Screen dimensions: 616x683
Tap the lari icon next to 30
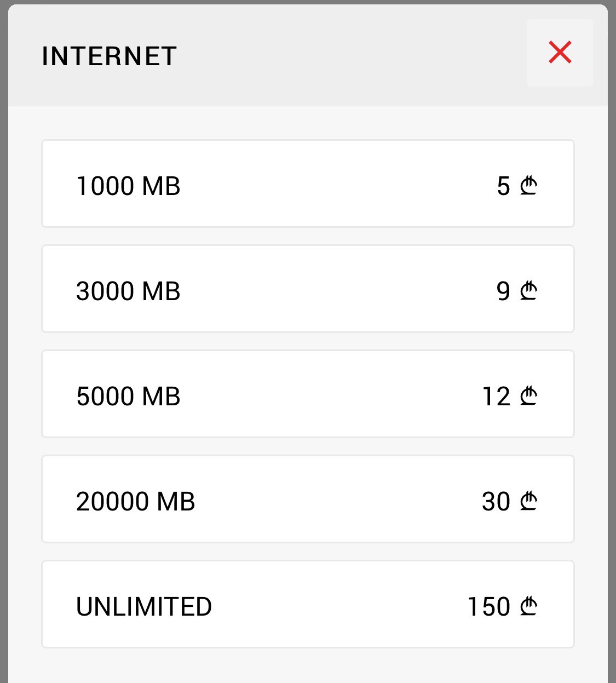click(x=528, y=501)
